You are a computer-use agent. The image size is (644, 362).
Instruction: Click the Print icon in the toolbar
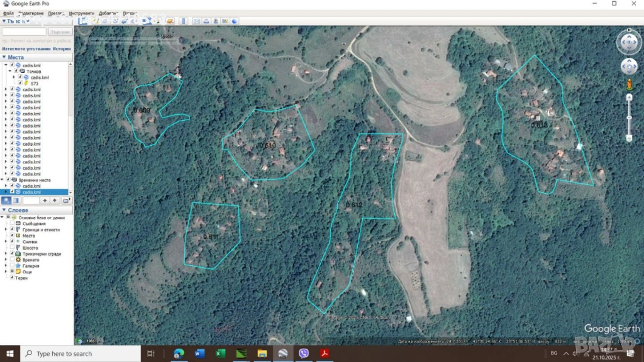tap(205, 21)
